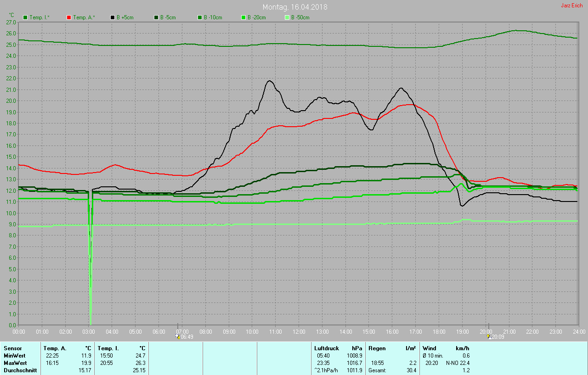Select the 'B +5cm' legend label
This screenshot has width=588, height=375.
tap(125, 17)
